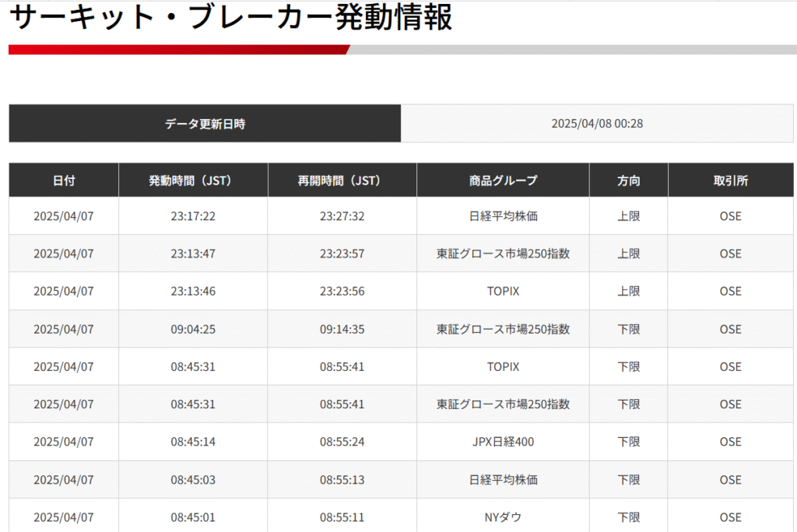Click 上限 in the 23:13:47 row

pos(629,254)
